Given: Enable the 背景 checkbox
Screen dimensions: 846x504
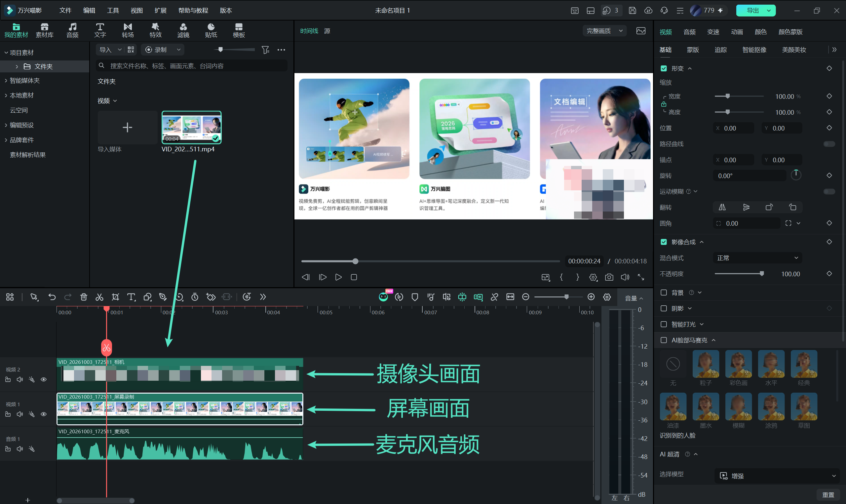Looking at the screenshot, I should [x=664, y=293].
